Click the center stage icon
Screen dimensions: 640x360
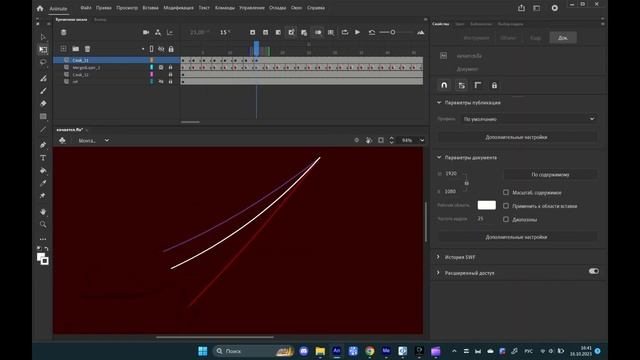point(357,140)
